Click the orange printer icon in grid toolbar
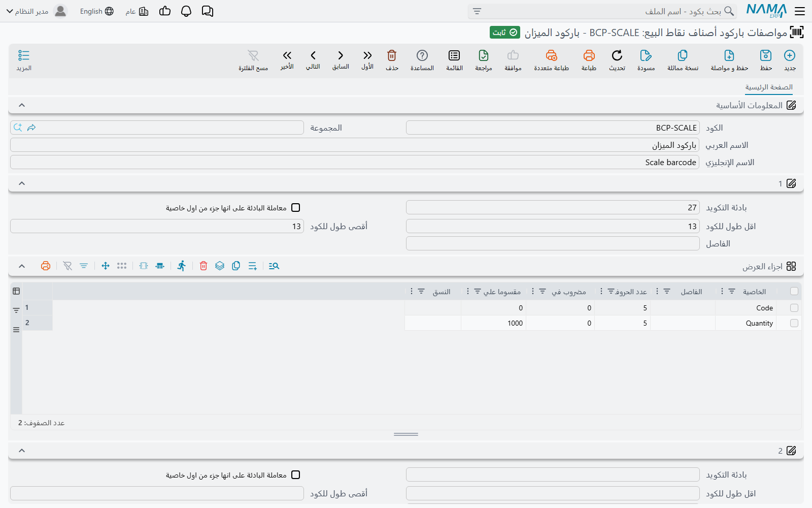Image resolution: width=812 pixels, height=508 pixels. (x=46, y=266)
